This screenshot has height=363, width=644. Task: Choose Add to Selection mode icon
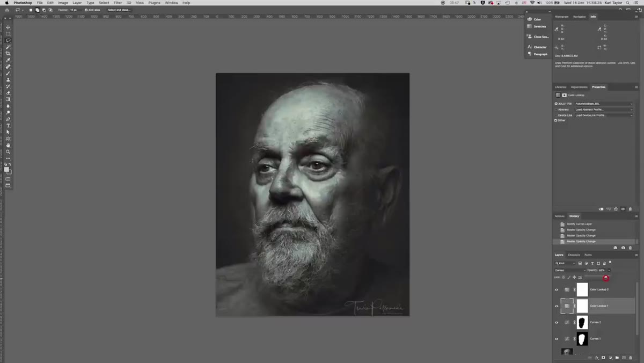38,10
